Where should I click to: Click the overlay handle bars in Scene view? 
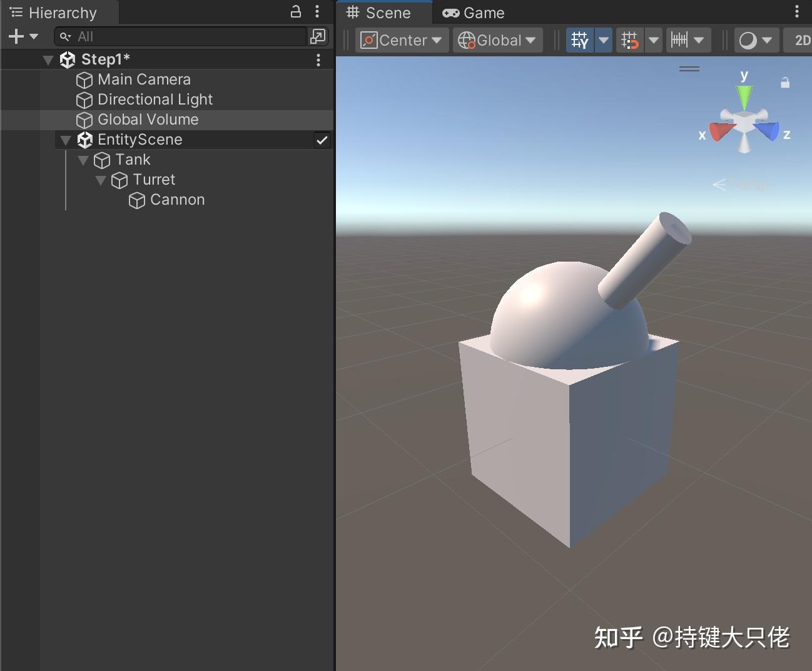(689, 69)
